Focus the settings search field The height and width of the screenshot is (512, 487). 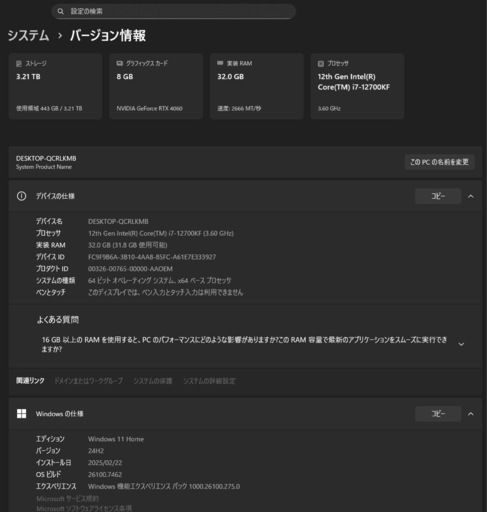(174, 11)
